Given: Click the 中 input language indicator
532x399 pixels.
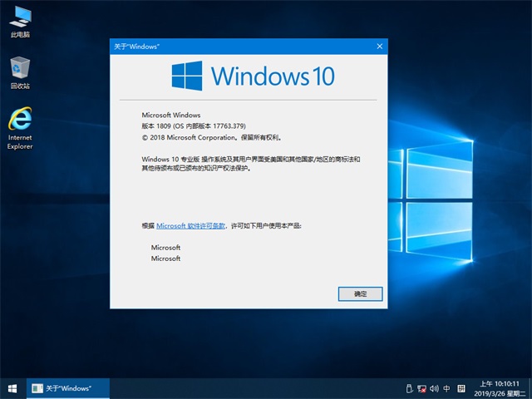Looking at the screenshot, I should 447,388.
